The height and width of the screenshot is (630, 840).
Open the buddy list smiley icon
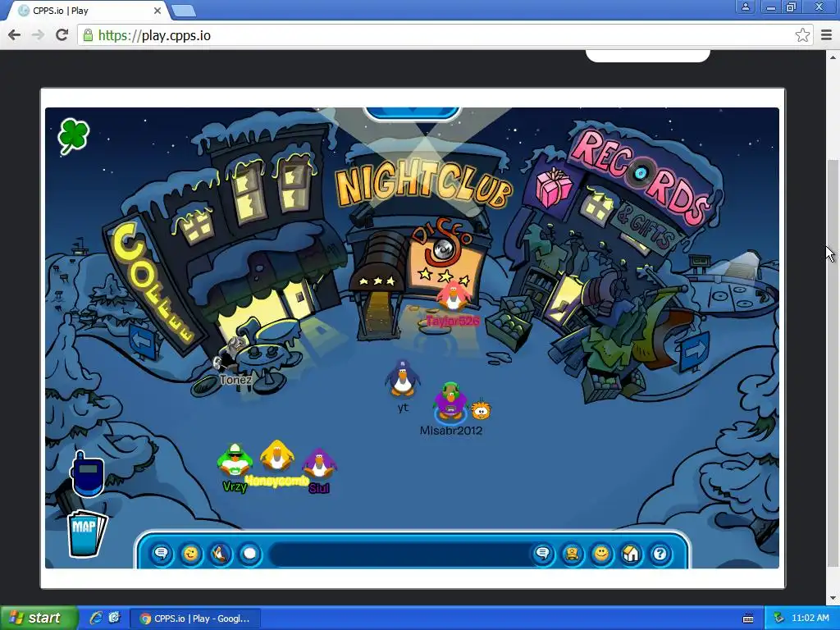tap(601, 553)
